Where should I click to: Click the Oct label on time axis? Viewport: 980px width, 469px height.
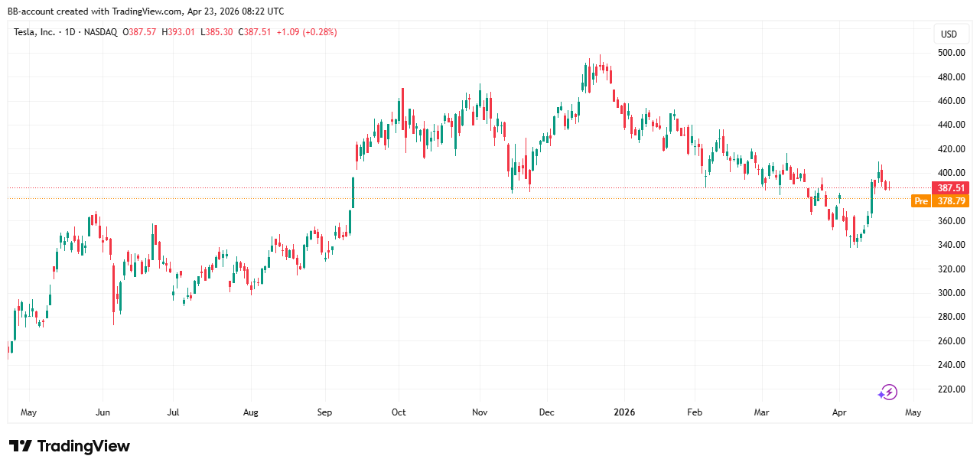pyautogui.click(x=399, y=412)
